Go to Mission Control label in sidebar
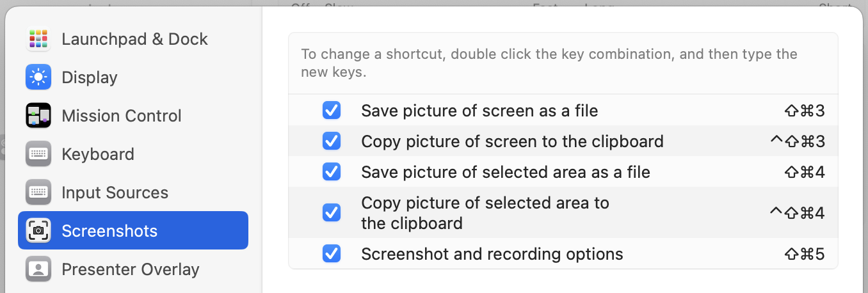868x293 pixels. click(x=122, y=116)
